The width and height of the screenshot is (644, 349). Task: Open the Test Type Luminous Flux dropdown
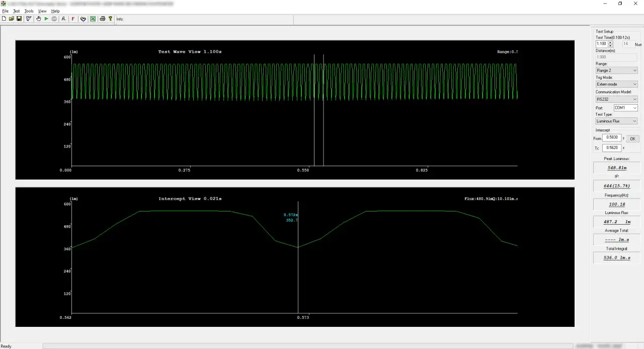(616, 121)
